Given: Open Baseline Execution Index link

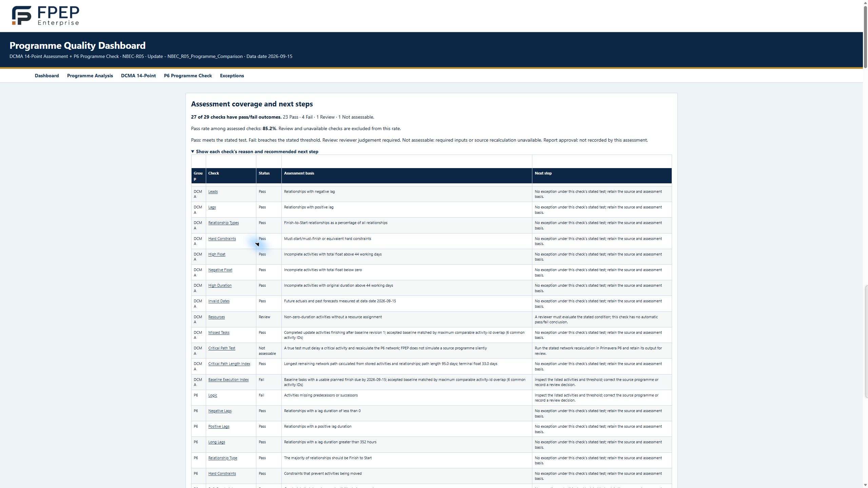Looking at the screenshot, I should click(228, 380).
